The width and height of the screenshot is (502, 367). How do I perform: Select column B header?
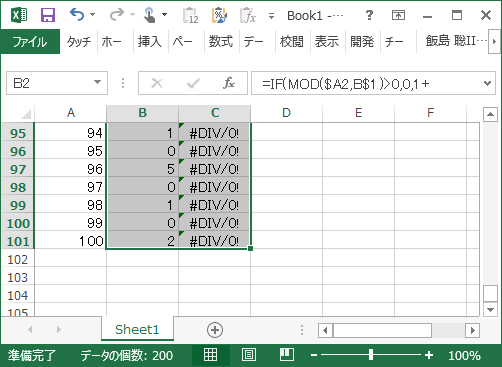[143, 113]
